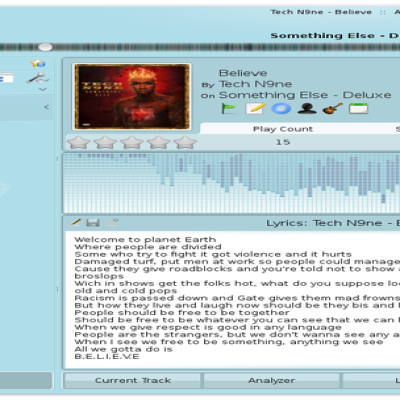Image resolution: width=400 pixels, height=400 pixels.
Task: Rate the track five stars
Action: click(185, 143)
